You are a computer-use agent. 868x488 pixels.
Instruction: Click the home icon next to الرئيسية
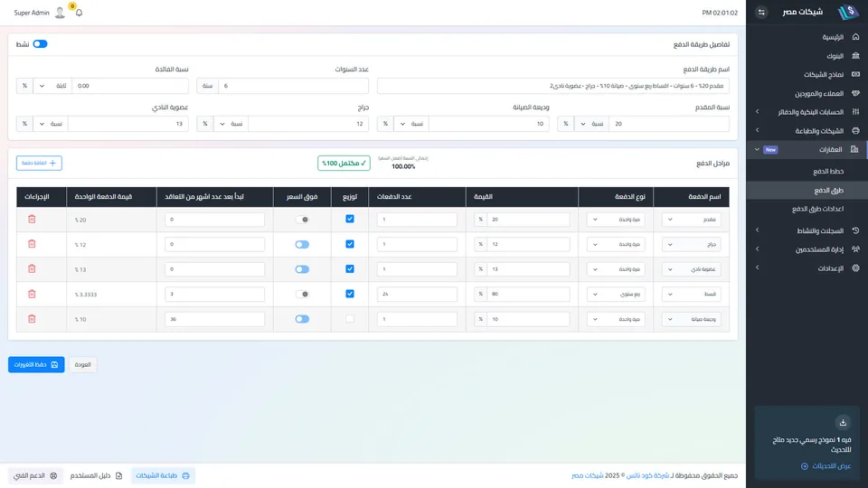(x=855, y=37)
